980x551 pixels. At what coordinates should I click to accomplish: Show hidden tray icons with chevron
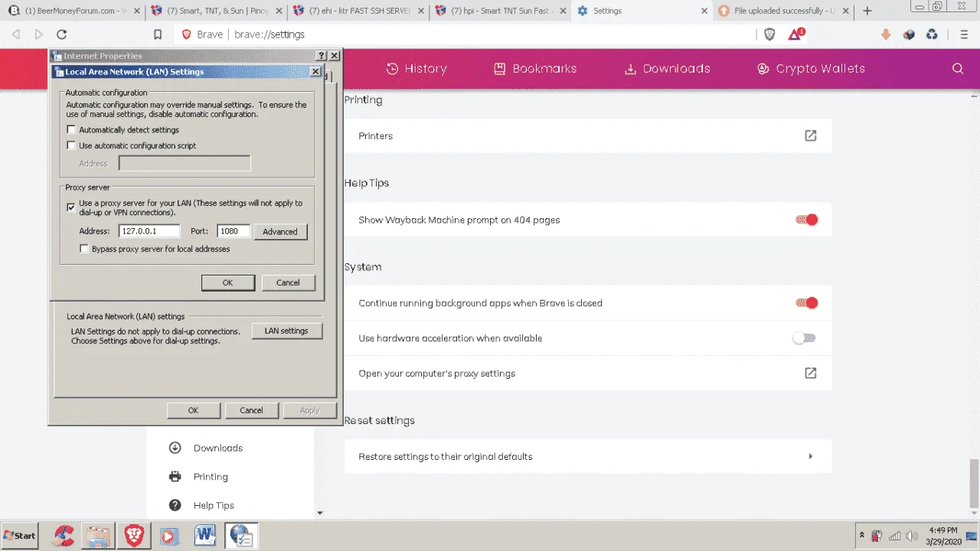862,535
